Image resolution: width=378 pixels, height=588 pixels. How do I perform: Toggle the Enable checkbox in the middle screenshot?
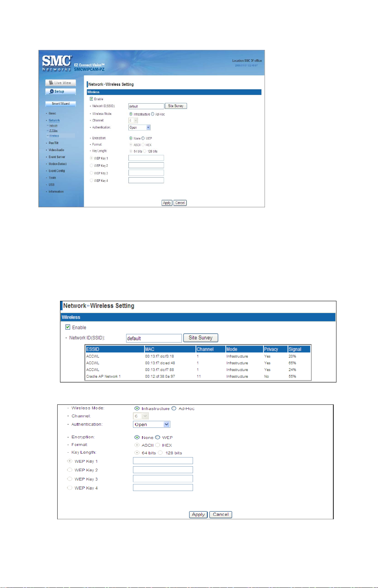click(x=68, y=327)
